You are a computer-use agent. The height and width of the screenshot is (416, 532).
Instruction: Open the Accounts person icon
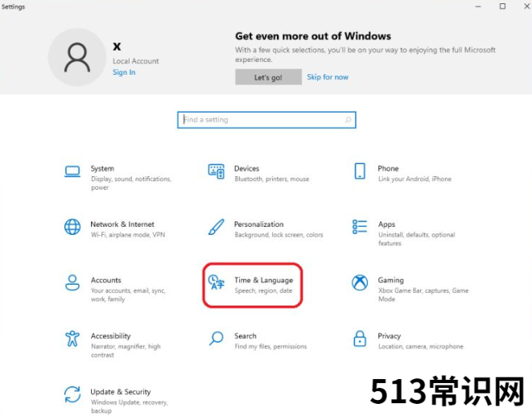click(72, 282)
